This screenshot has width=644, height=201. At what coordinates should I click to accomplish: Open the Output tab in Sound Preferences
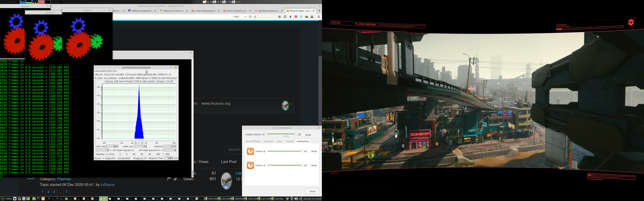[x=290, y=141]
